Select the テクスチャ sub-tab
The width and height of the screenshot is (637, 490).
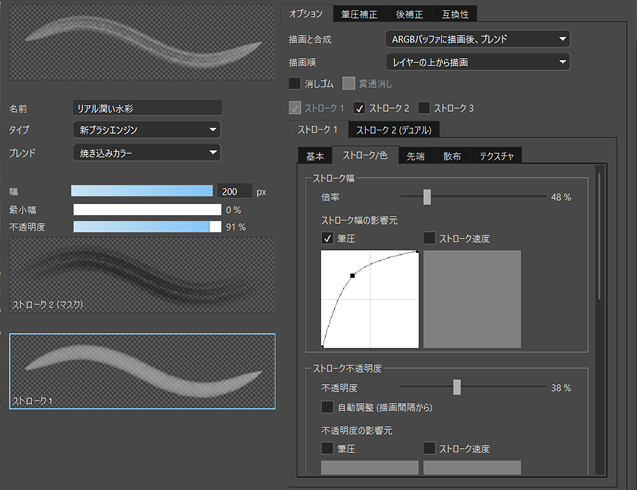498,156
